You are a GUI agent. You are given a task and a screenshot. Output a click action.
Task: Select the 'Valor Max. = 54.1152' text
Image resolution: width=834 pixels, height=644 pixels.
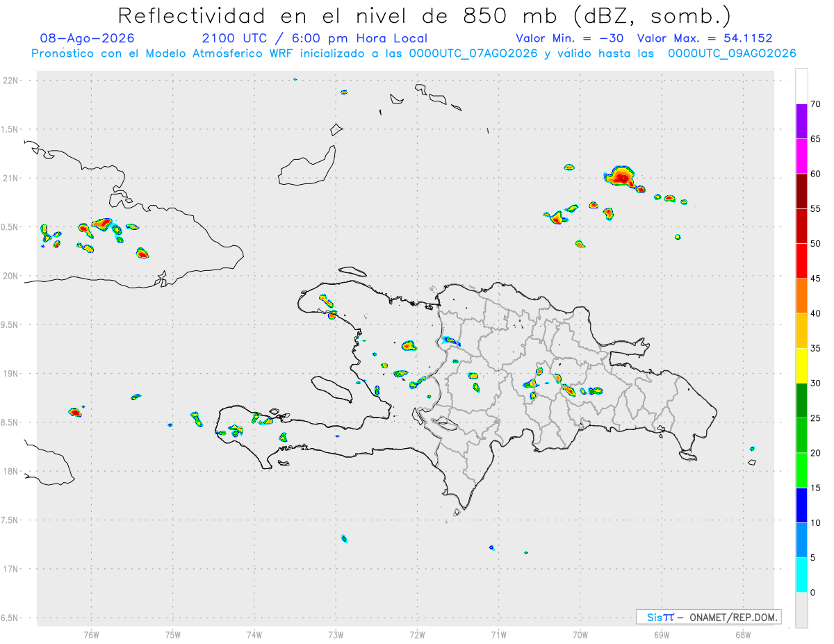(704, 38)
